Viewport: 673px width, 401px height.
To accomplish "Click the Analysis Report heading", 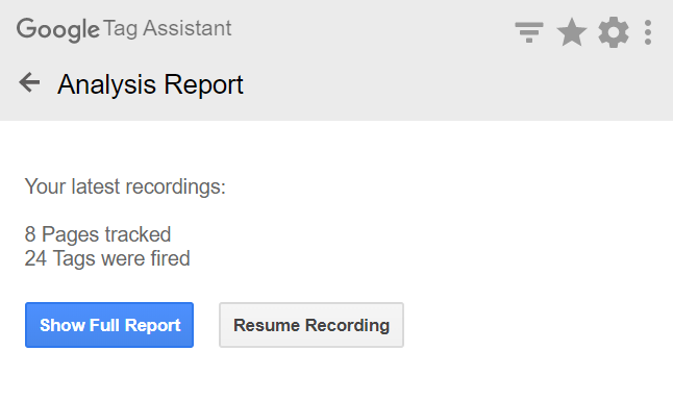I will [150, 84].
